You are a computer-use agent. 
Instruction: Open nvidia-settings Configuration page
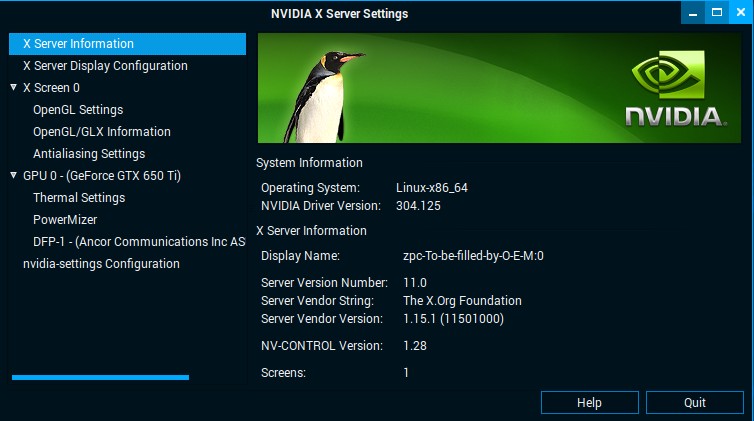click(101, 264)
